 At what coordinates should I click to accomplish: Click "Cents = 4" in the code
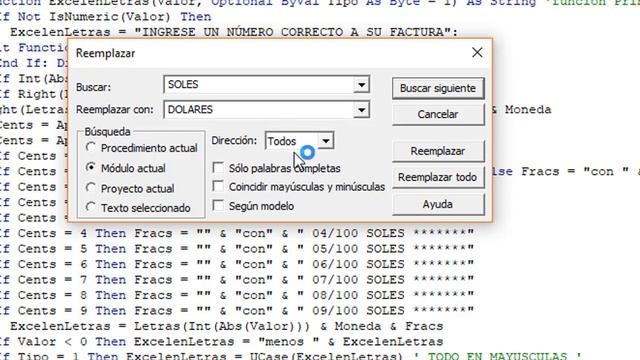click(x=52, y=233)
